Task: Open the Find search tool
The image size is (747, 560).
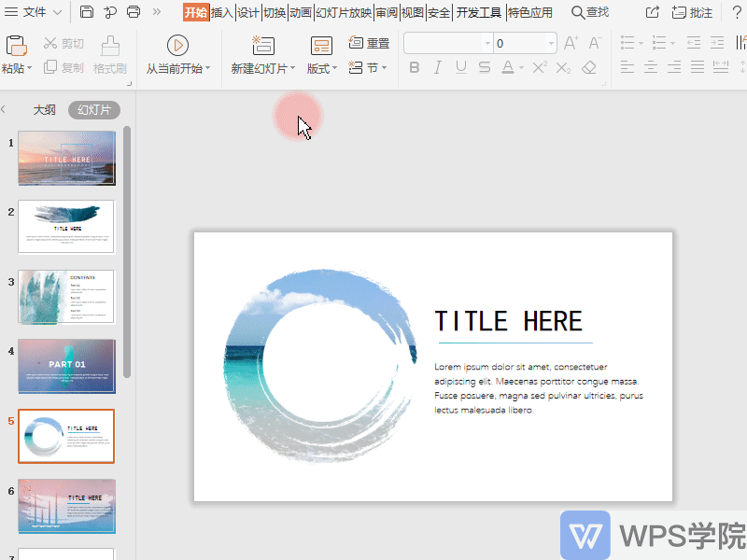Action: coord(590,12)
